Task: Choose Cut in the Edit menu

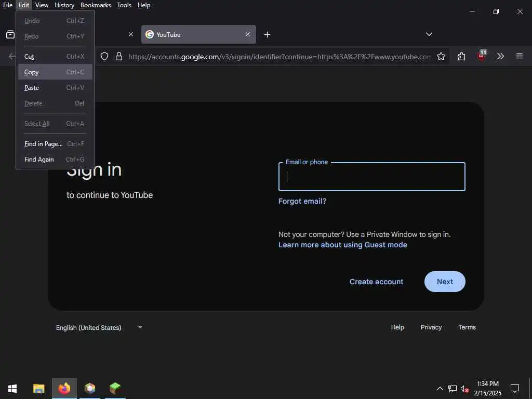Action: pos(55,56)
